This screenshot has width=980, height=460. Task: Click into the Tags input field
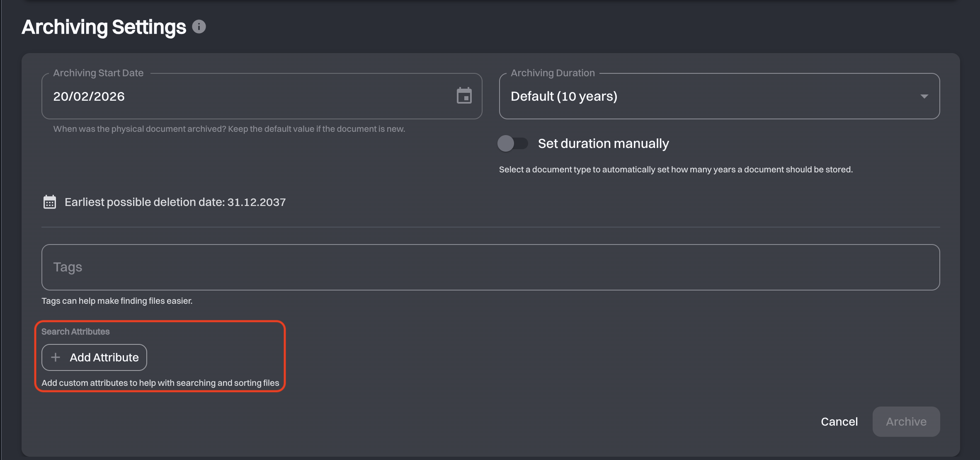coord(490,267)
